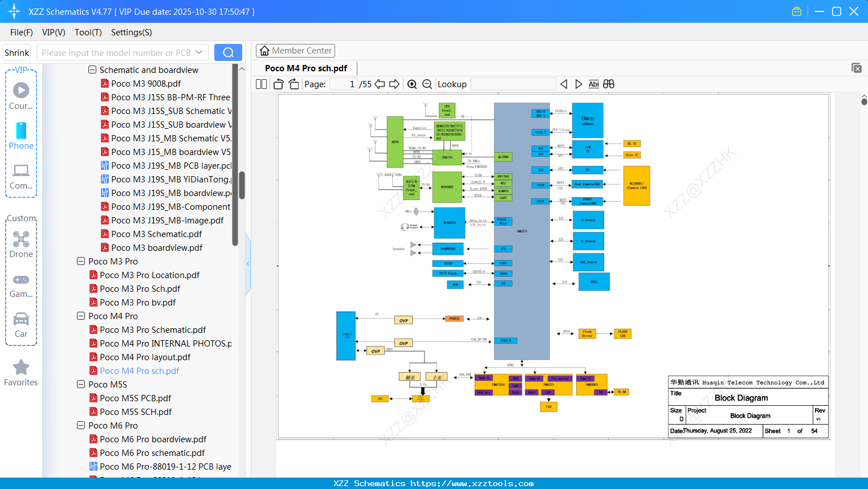
Task: Open Poco M3 Pro Location.pdf
Action: pyautogui.click(x=149, y=275)
